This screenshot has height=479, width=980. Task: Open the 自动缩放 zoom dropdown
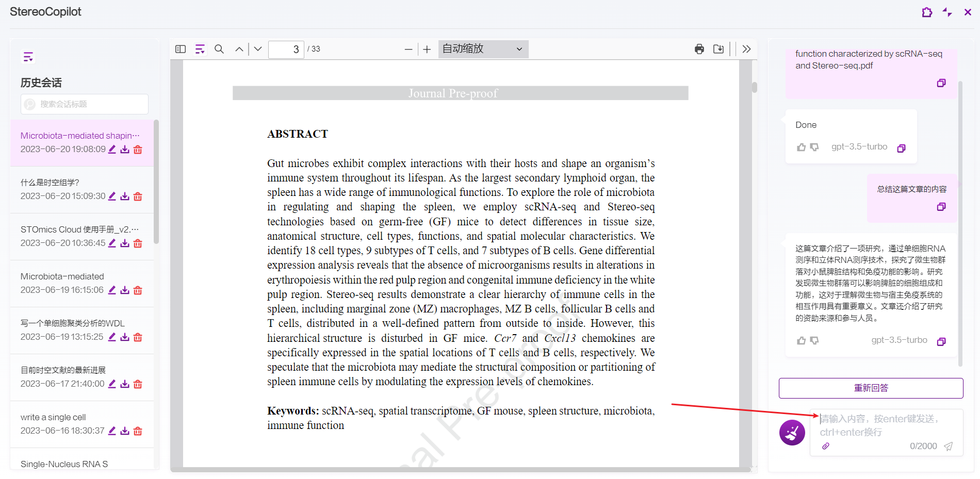coord(483,49)
